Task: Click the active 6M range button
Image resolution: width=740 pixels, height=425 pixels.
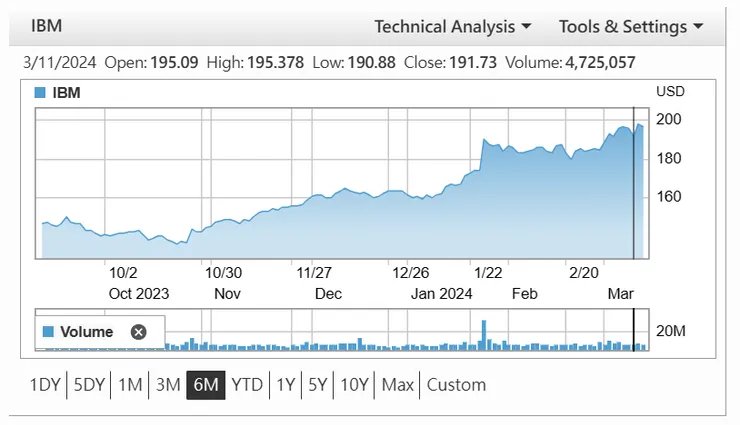Action: coord(206,385)
